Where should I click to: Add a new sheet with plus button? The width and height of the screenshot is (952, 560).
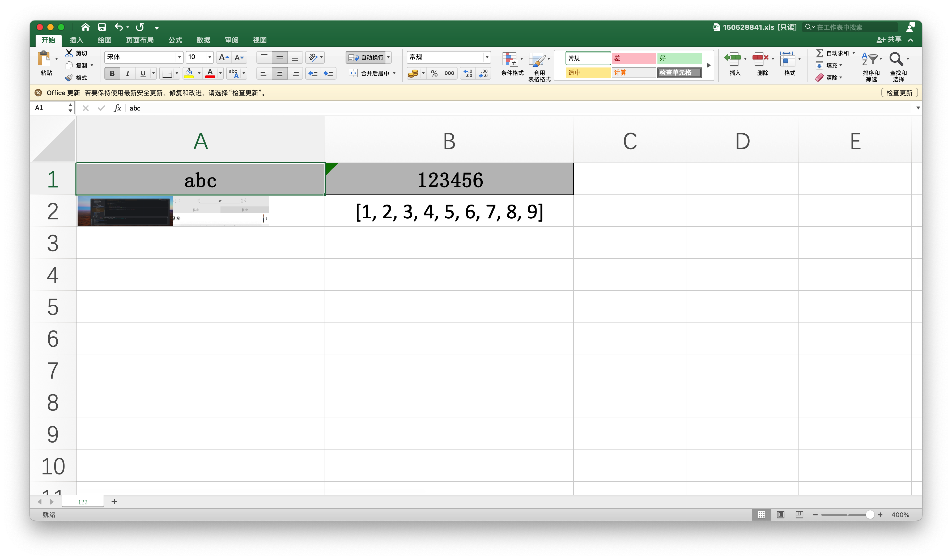[114, 502]
